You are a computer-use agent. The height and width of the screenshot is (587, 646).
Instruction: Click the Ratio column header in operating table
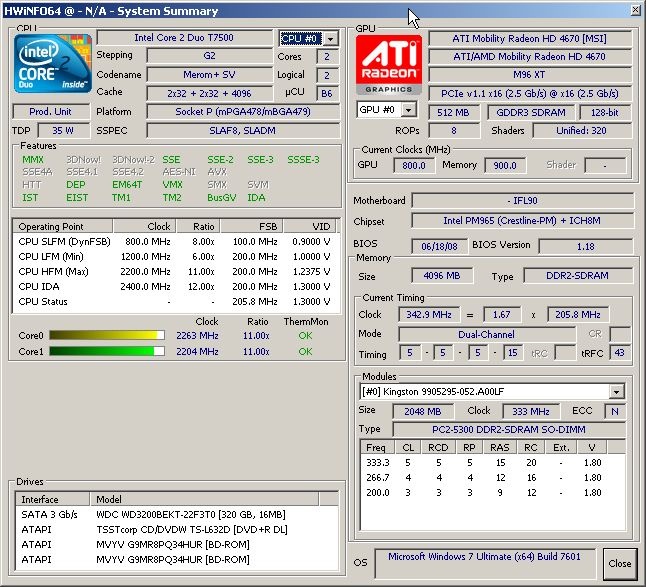pos(198,227)
